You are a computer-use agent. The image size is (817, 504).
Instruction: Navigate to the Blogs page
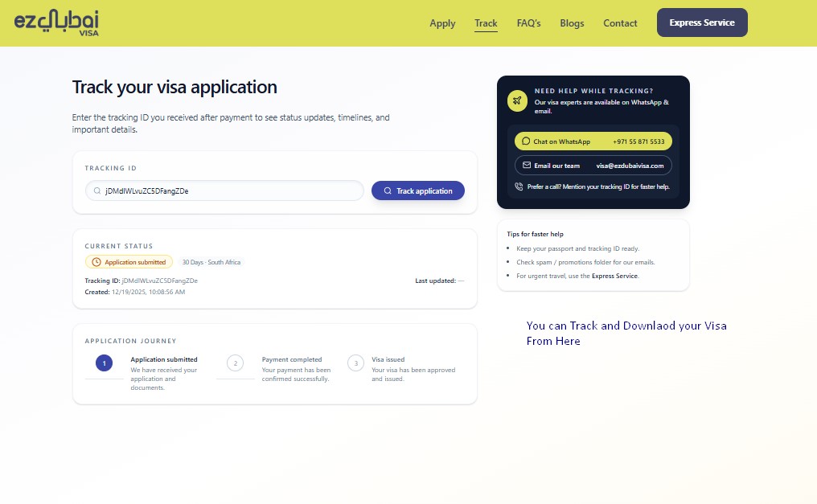pyautogui.click(x=572, y=23)
